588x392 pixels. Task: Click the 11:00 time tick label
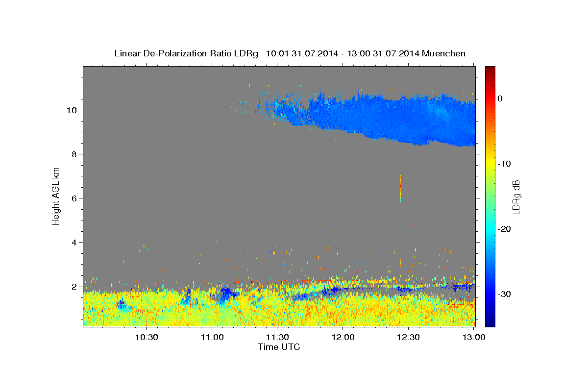[213, 337]
